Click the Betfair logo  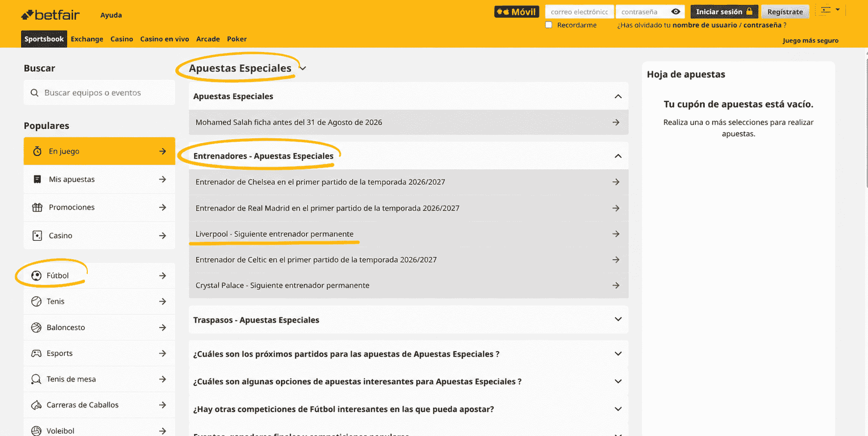[x=51, y=15]
